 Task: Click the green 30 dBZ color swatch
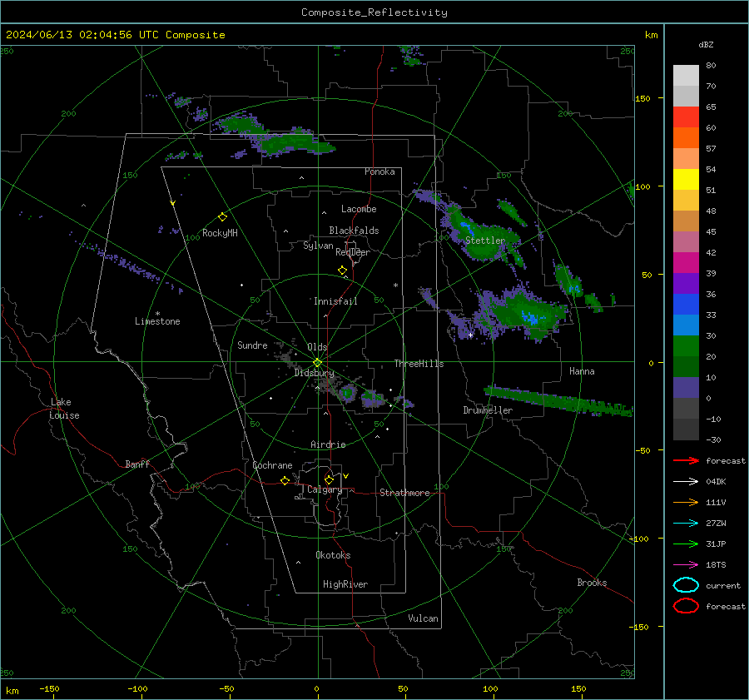[686, 345]
